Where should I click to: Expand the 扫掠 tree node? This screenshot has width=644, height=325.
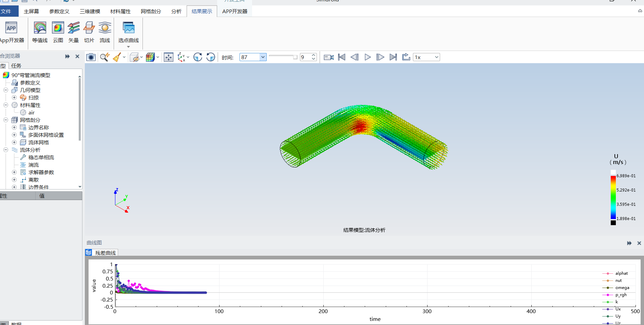(14, 97)
